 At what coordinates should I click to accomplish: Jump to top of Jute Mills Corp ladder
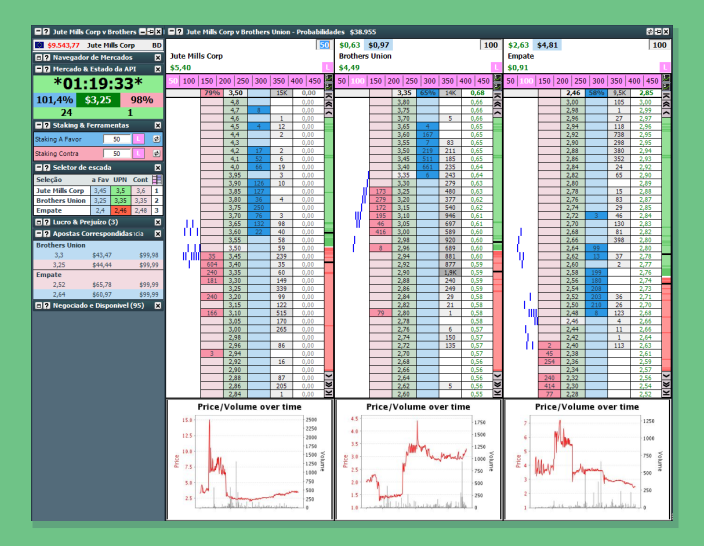(329, 96)
